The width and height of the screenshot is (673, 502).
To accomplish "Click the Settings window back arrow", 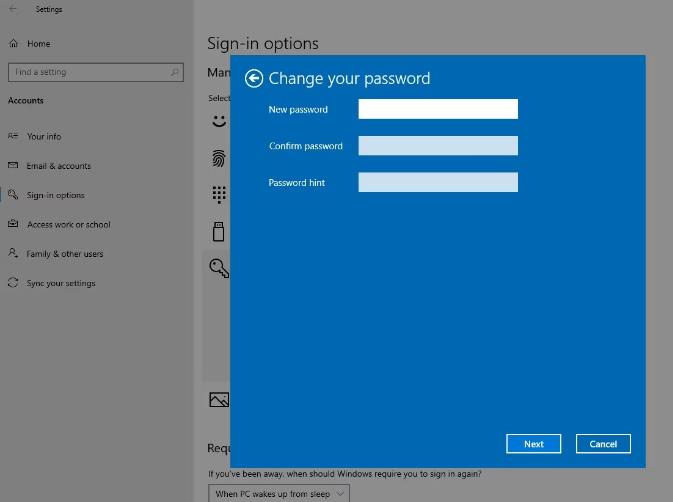I will click(x=13, y=9).
